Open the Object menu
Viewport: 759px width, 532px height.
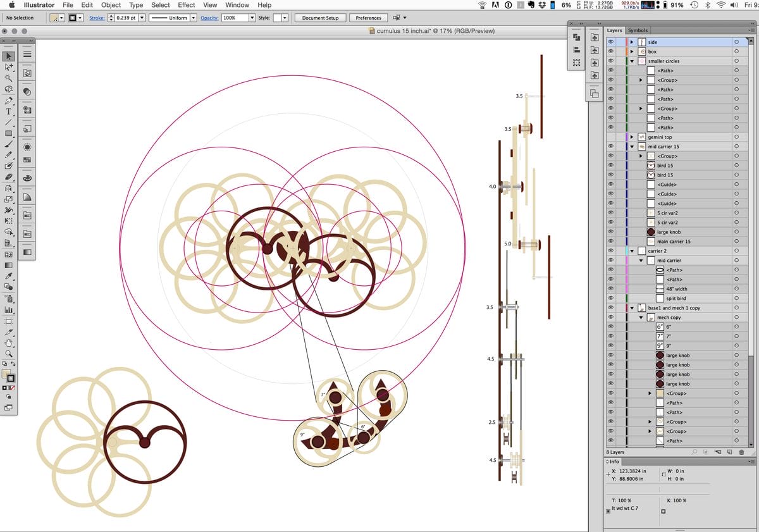111,5
